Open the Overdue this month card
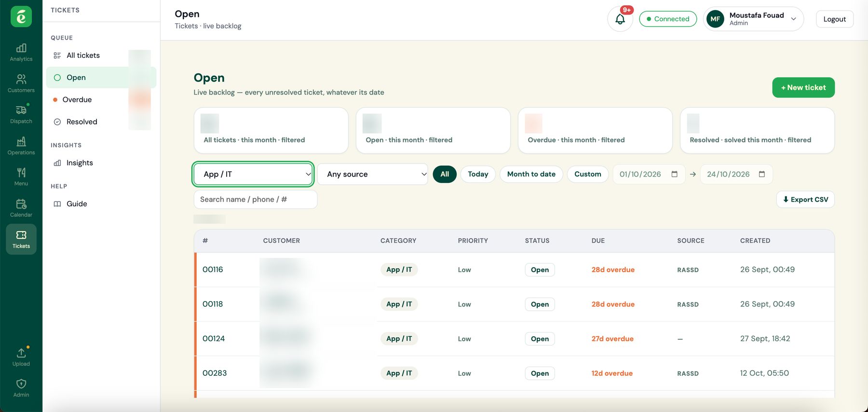This screenshot has width=868, height=412. [595, 131]
